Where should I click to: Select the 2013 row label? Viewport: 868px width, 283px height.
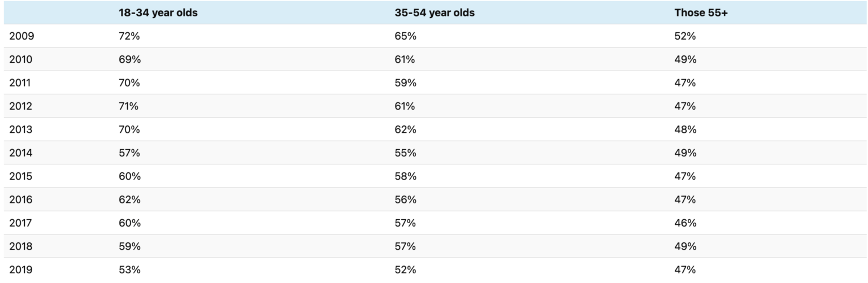[21, 129]
